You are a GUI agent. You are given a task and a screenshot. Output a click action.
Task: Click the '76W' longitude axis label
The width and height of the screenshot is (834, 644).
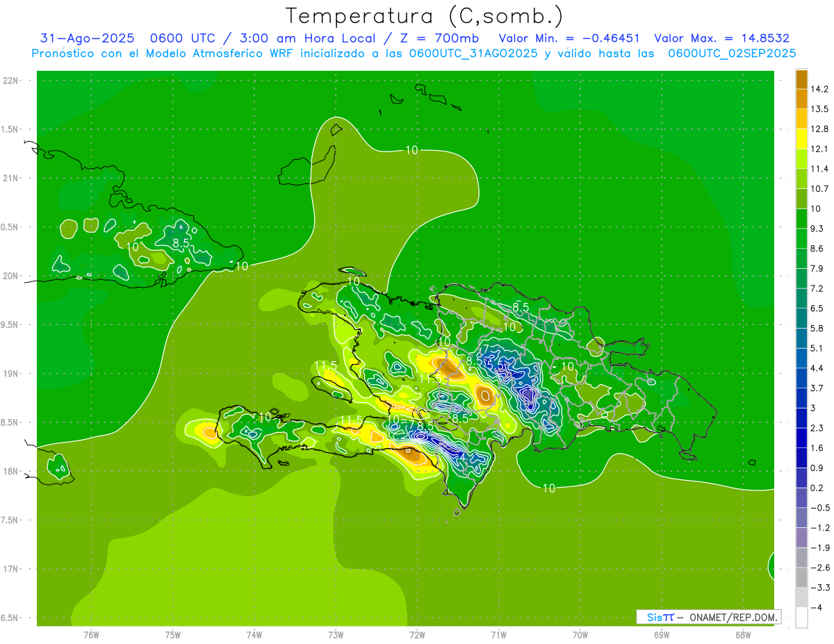[x=91, y=635]
